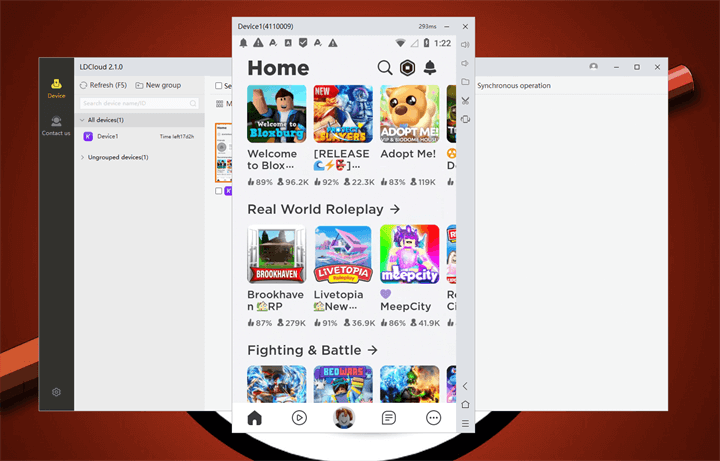Click volume down icon in device sidebar

[x=465, y=63]
